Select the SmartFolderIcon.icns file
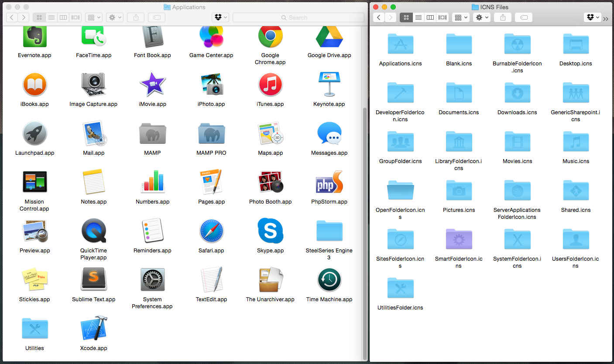614x364 pixels. point(459,239)
